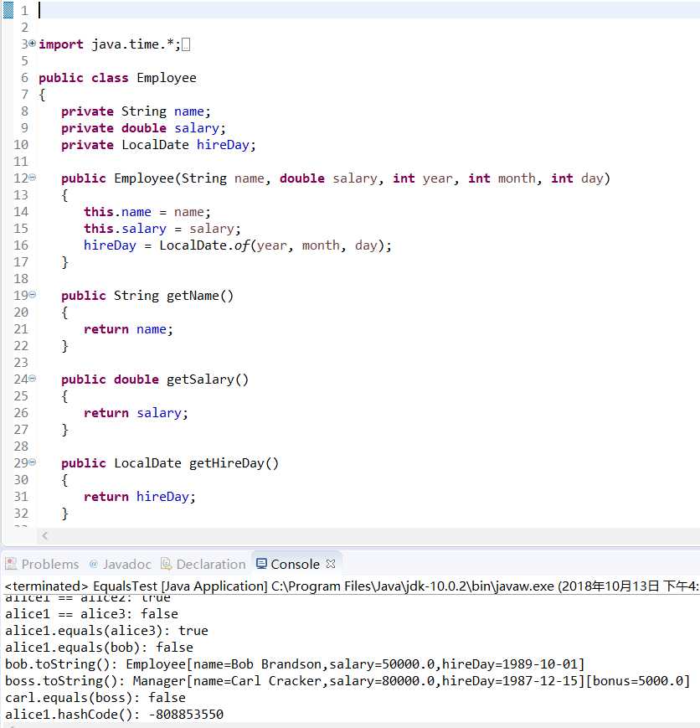Click the terminated EqualsTest console header

tap(352, 586)
